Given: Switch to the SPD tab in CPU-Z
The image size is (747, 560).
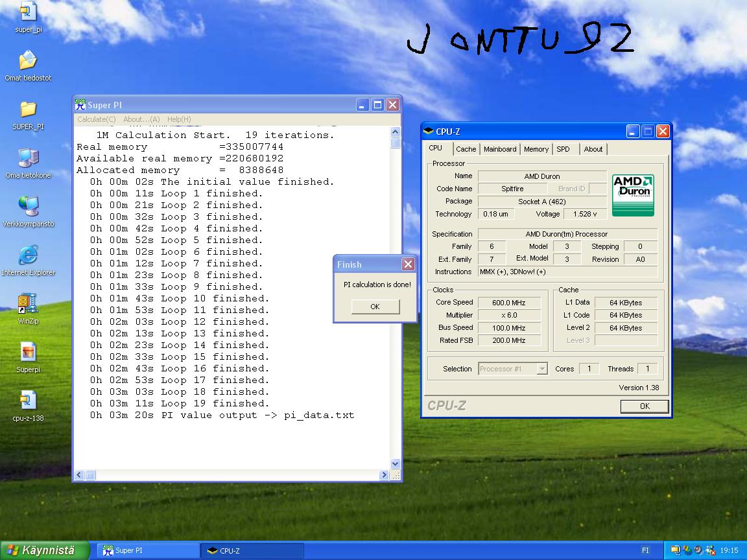Looking at the screenshot, I should pos(563,149).
